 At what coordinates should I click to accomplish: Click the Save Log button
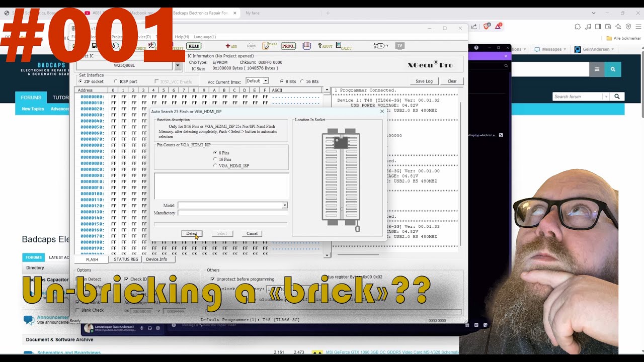coord(424,81)
